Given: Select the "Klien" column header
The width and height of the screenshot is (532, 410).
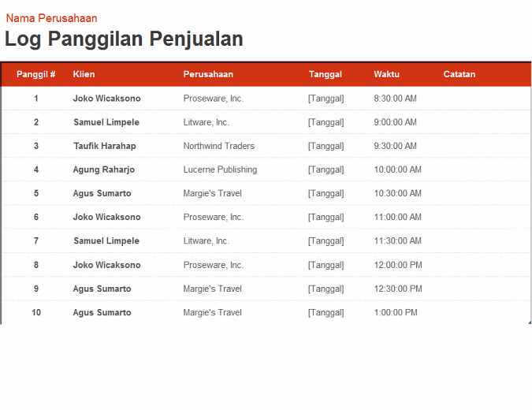Looking at the screenshot, I should click(x=84, y=74).
